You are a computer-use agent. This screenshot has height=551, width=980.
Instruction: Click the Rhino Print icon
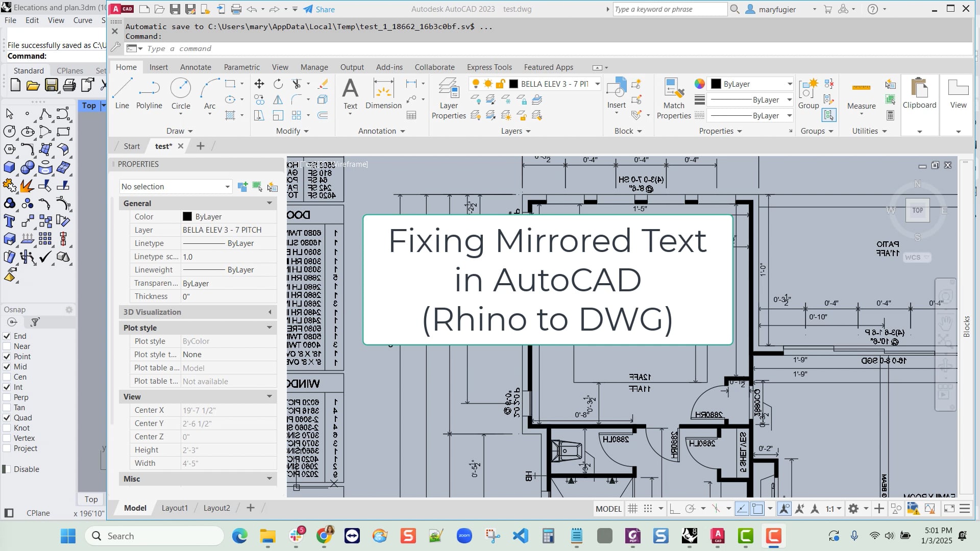(69, 85)
